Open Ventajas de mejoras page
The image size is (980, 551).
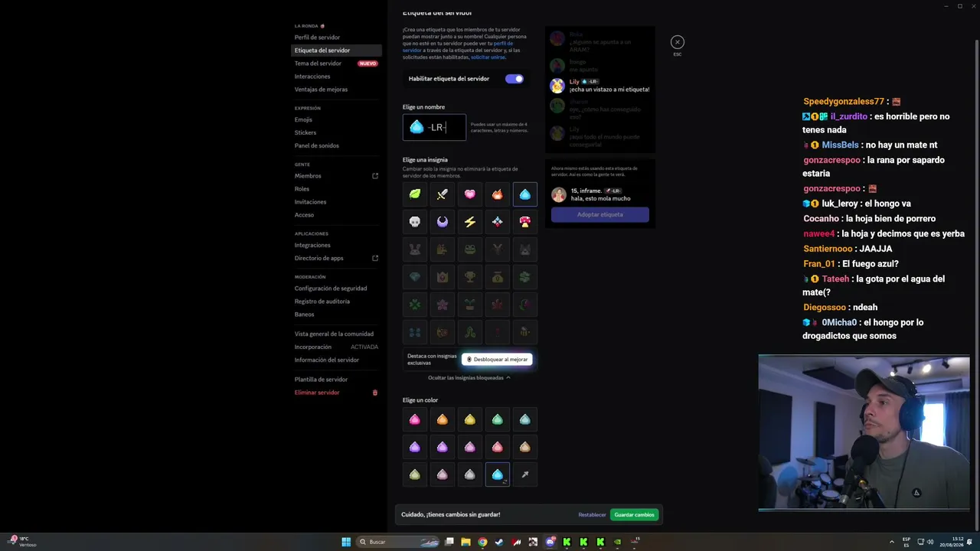tap(337, 90)
